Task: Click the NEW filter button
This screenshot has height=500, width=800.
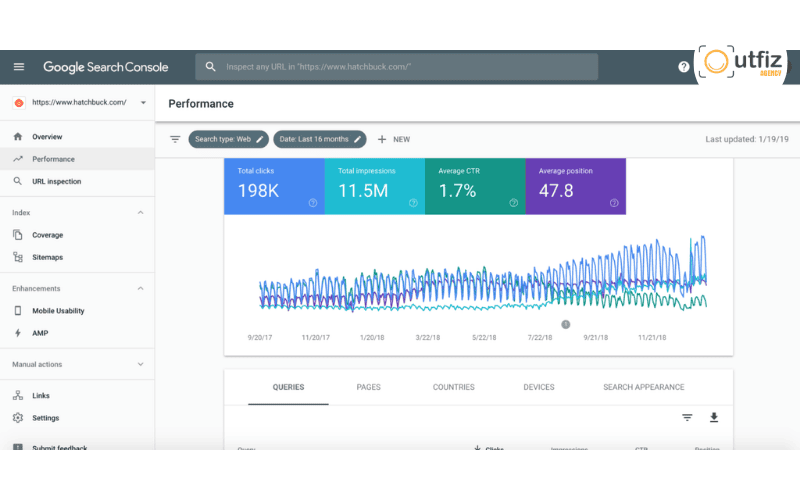Action: click(x=394, y=139)
